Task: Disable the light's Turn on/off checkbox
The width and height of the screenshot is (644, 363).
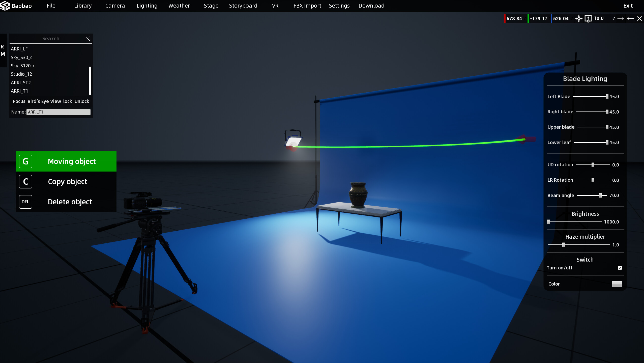Action: [x=620, y=268]
